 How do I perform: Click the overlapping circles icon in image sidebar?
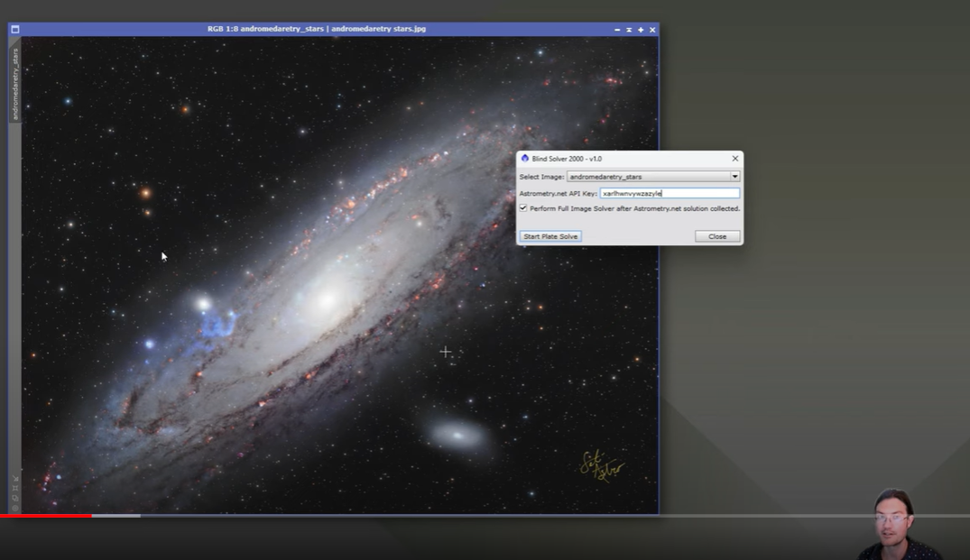click(15, 498)
